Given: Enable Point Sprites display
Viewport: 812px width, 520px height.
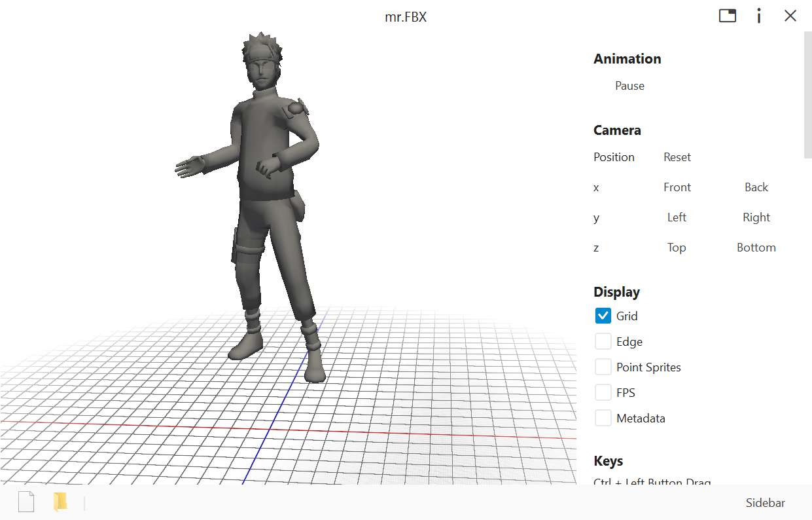Looking at the screenshot, I should pyautogui.click(x=603, y=367).
